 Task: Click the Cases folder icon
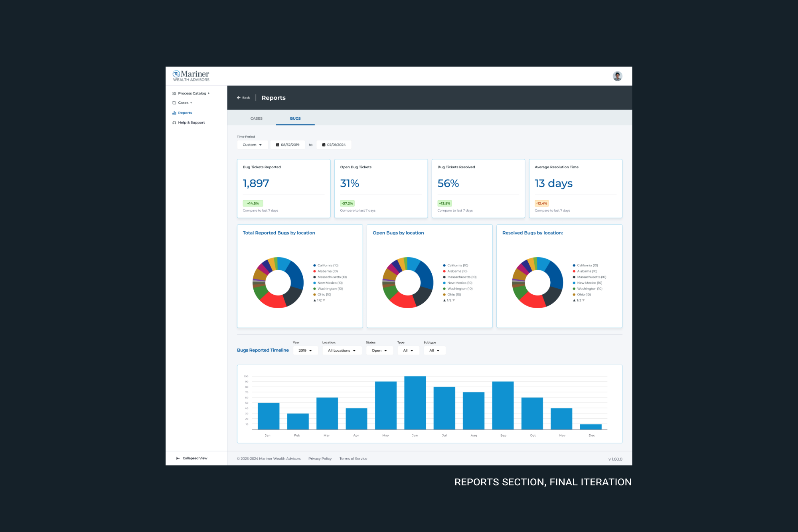[174, 103]
